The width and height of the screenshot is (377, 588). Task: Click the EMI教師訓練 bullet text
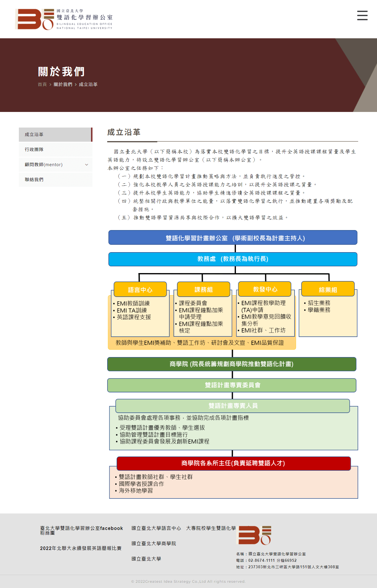click(x=133, y=303)
